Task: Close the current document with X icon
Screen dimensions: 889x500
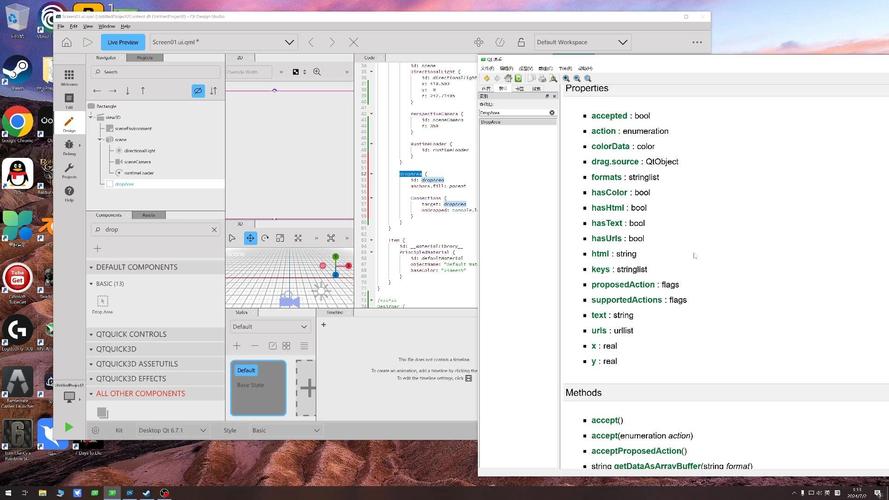Action: [353, 42]
